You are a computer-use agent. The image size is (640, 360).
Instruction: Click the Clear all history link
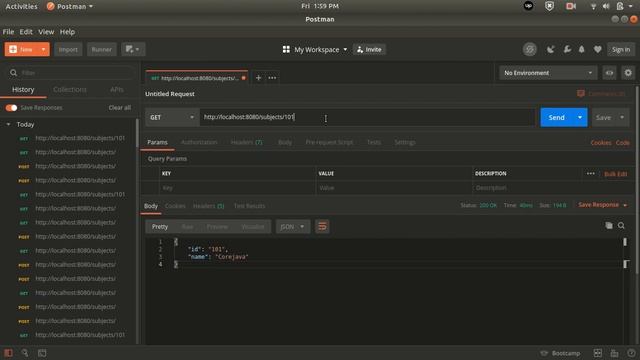pos(120,108)
